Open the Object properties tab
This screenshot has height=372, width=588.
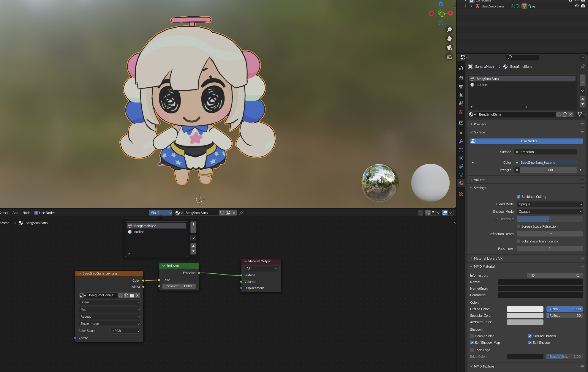(461, 133)
